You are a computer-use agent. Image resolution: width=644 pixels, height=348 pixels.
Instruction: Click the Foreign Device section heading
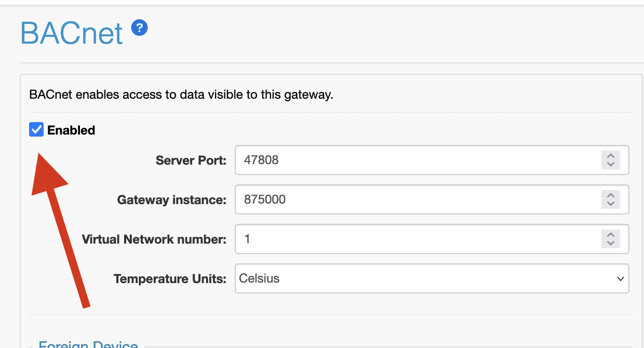[88, 345]
